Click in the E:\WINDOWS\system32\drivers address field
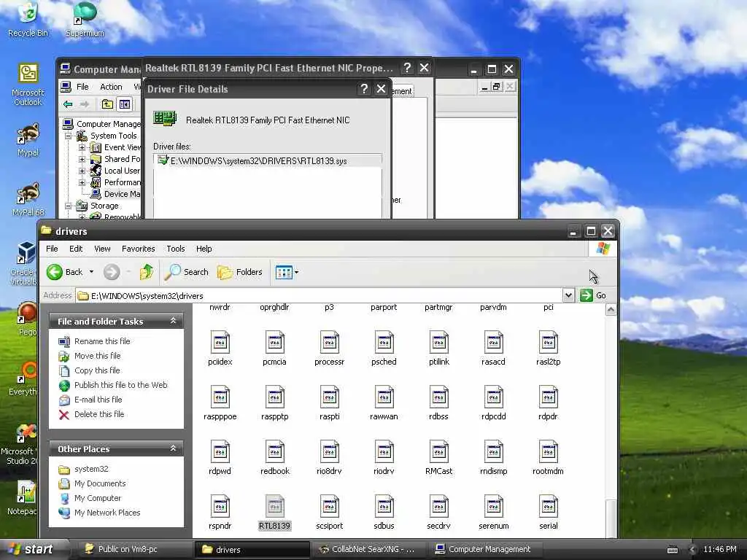 (320, 295)
